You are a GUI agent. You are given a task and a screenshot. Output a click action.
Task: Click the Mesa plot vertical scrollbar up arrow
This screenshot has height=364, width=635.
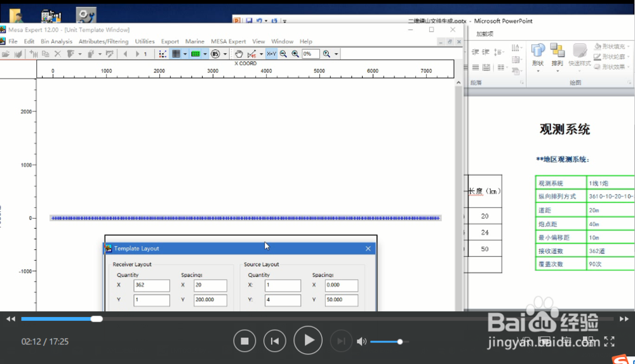click(x=458, y=82)
